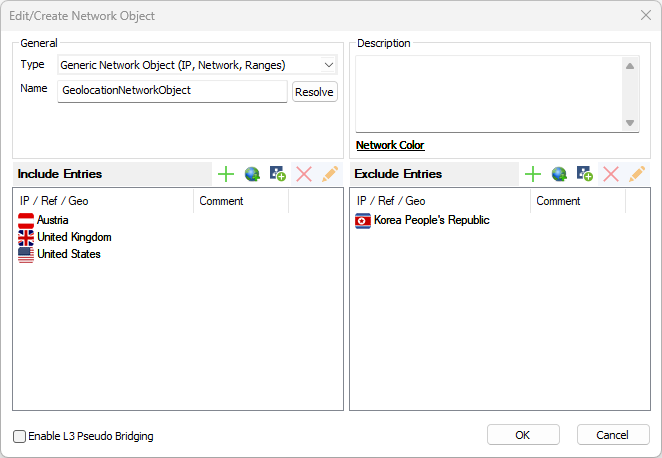
Task: Delete selected entry in Exclude Entries
Action: point(611,174)
